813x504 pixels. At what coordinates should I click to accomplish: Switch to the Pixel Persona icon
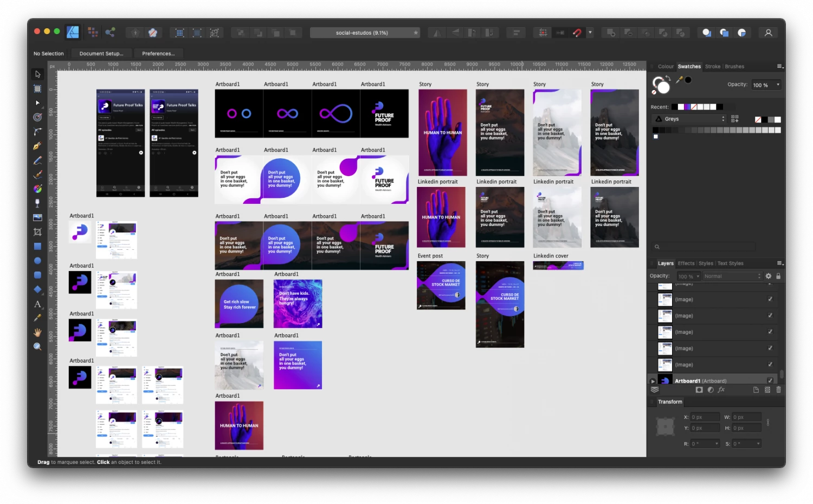pyautogui.click(x=93, y=33)
